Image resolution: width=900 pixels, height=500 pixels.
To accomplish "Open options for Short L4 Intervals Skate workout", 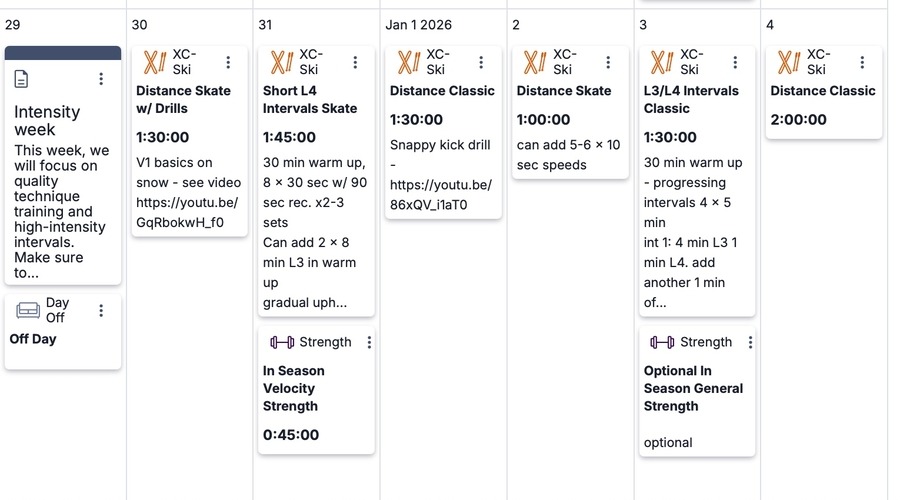I will click(x=355, y=62).
